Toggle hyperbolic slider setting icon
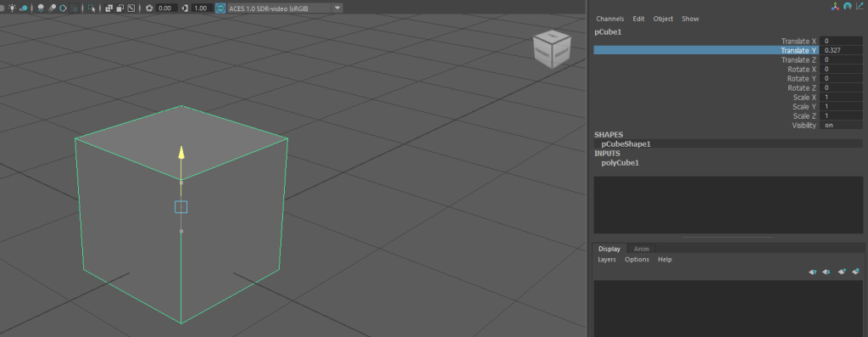 (860, 6)
